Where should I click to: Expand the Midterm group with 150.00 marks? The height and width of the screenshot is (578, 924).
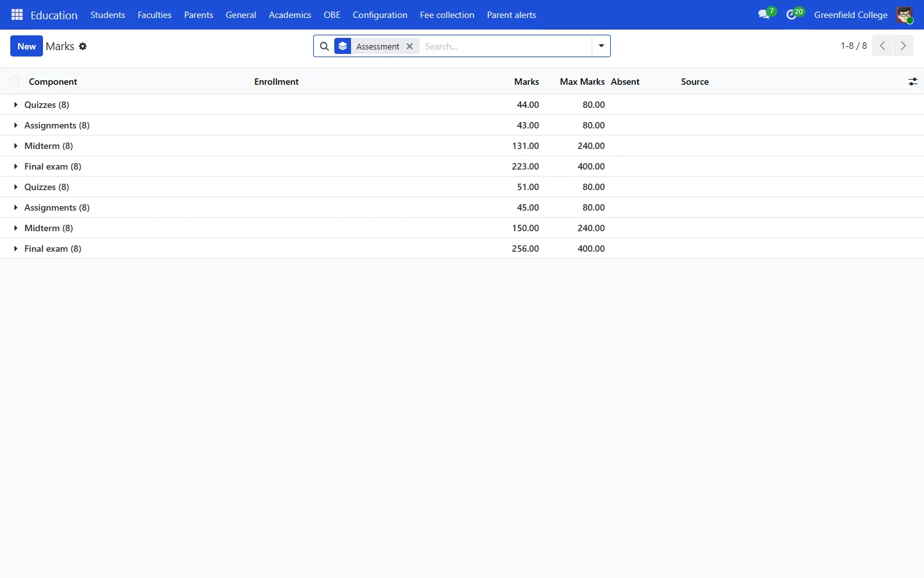coord(462,228)
